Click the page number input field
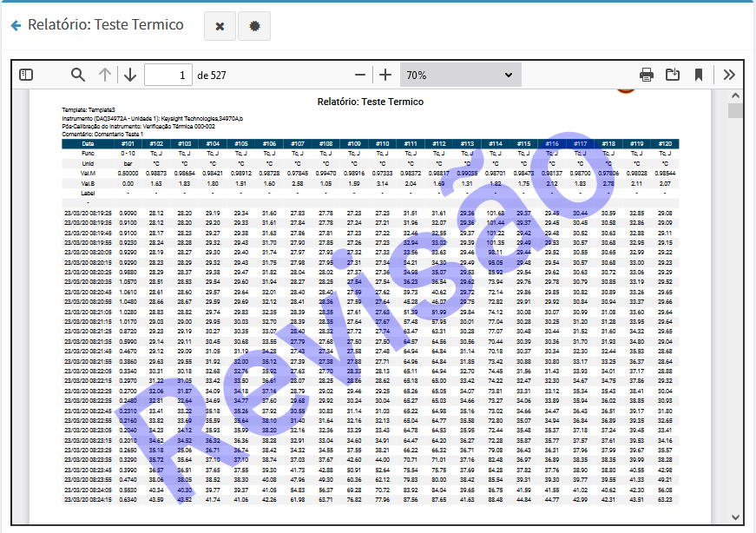Image resolution: width=756 pixels, height=533 pixels. (x=168, y=75)
